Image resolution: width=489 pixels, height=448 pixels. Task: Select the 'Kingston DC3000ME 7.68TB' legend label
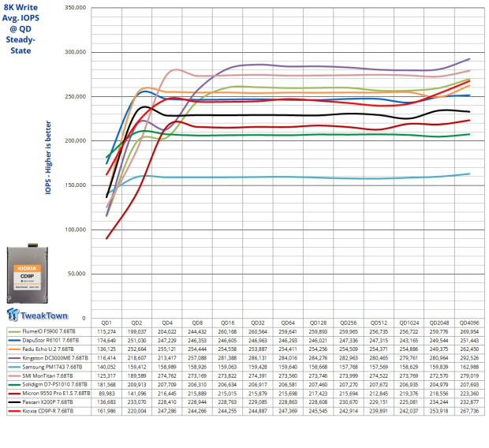[x=55, y=358]
